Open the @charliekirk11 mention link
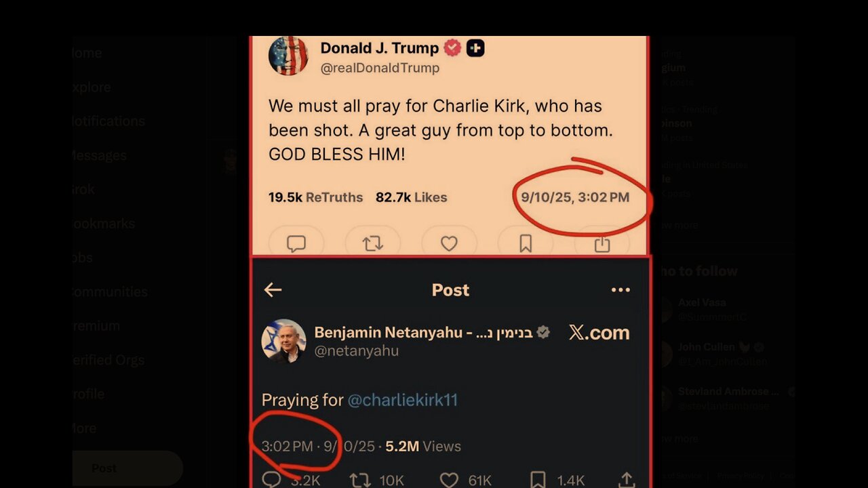Viewport: 868px width, 488px height. point(403,400)
